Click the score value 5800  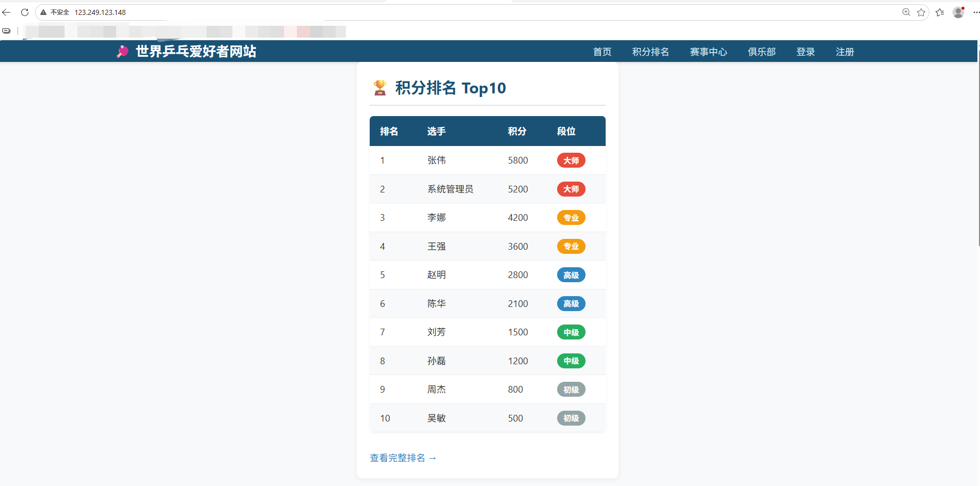518,160
